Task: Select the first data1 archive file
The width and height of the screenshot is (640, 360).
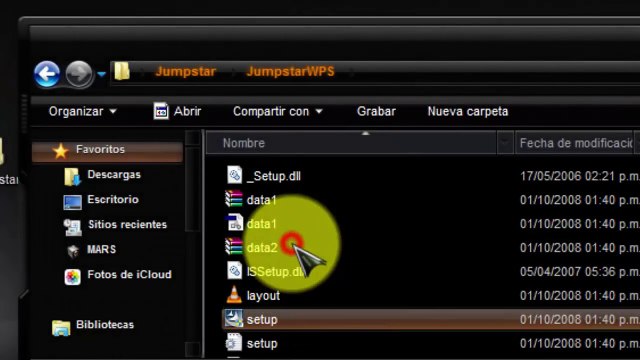Action: point(261,200)
